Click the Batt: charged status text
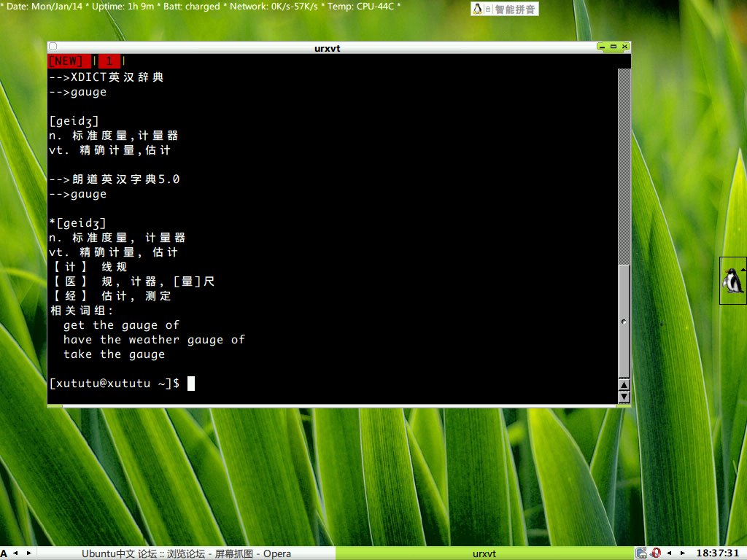This screenshot has width=747, height=560. [192, 7]
